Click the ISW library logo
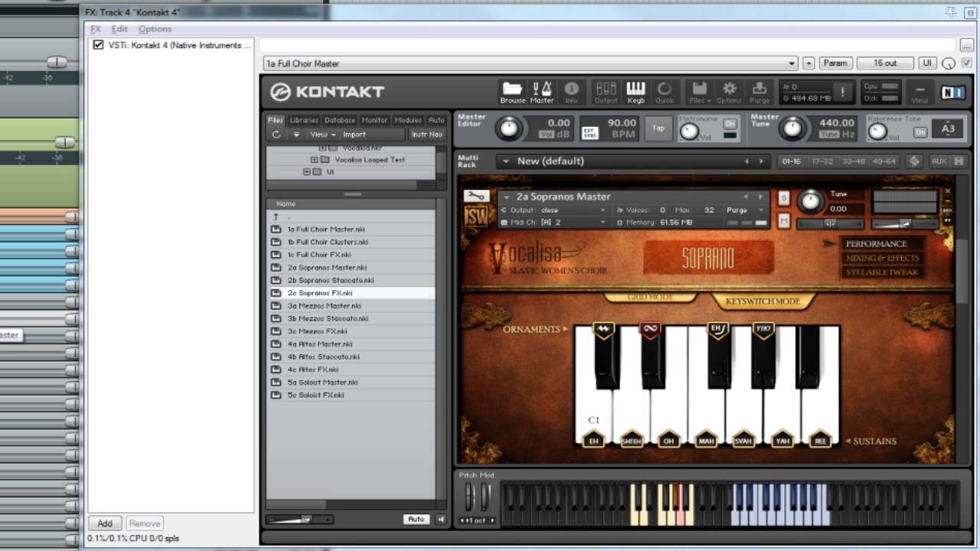Viewport: 980px width, 551px height. (x=475, y=217)
